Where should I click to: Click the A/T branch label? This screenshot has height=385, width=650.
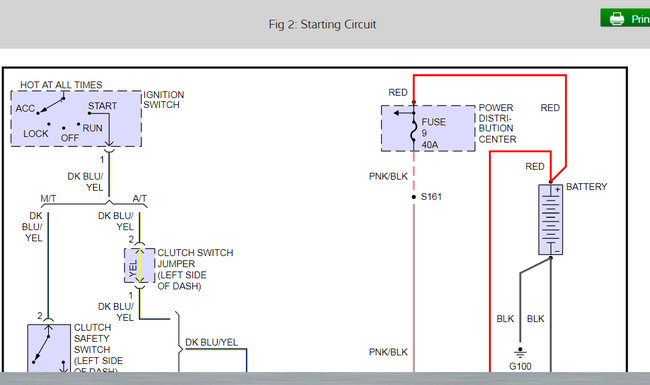pos(140,199)
